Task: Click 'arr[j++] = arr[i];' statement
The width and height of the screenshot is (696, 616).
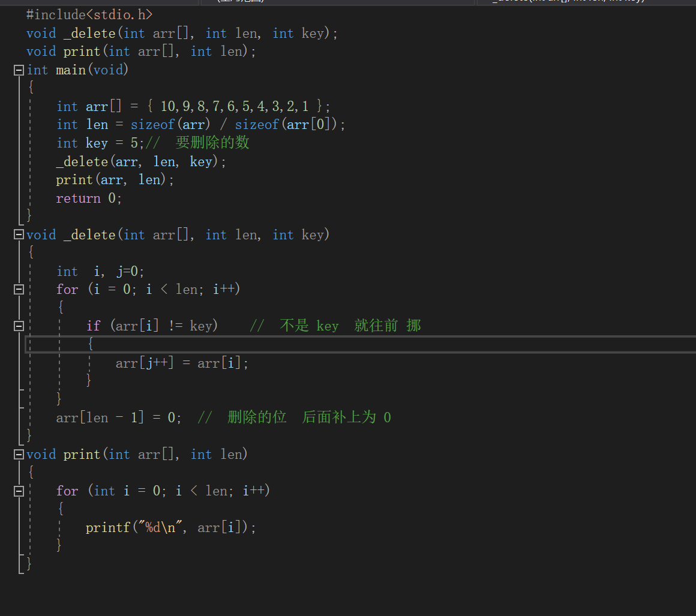Action: [x=182, y=363]
